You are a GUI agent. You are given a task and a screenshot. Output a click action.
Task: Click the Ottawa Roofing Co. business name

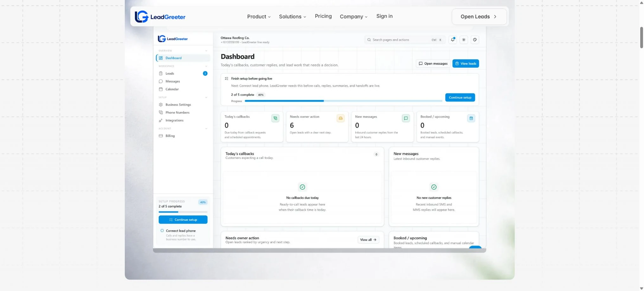[x=235, y=38]
